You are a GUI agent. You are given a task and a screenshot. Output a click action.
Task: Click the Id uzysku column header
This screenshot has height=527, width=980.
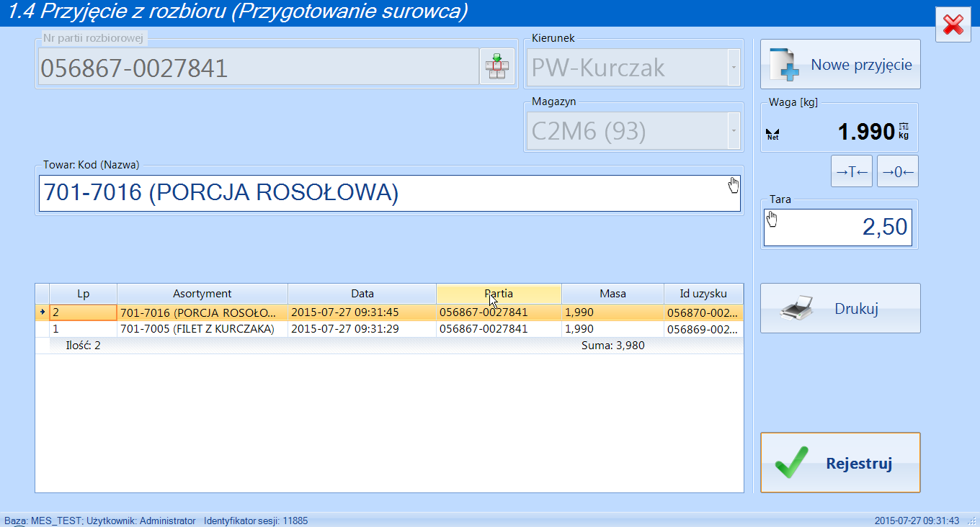[x=703, y=294]
